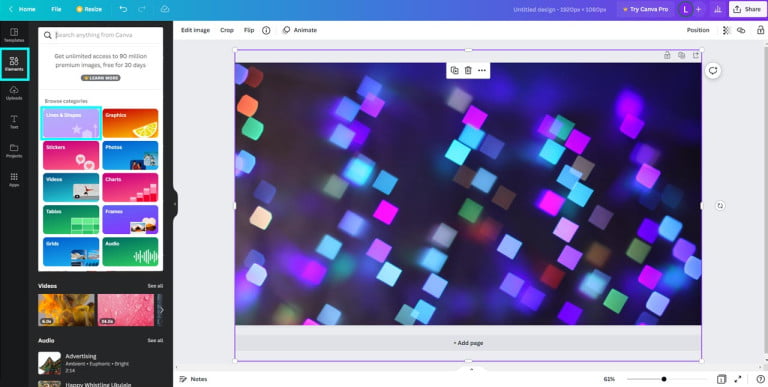Screen dimensions: 768x387
Task: Click the duplicate page icon
Action: 681,55
